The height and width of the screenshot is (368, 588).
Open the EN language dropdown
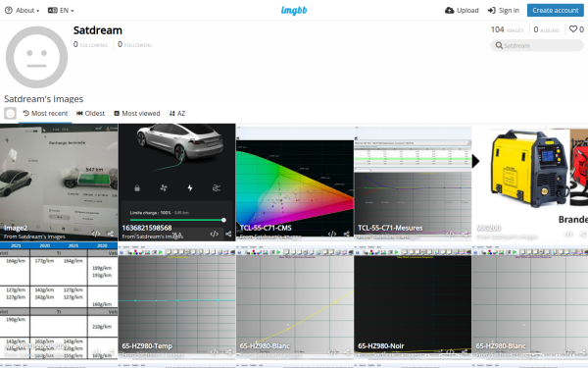tap(61, 11)
